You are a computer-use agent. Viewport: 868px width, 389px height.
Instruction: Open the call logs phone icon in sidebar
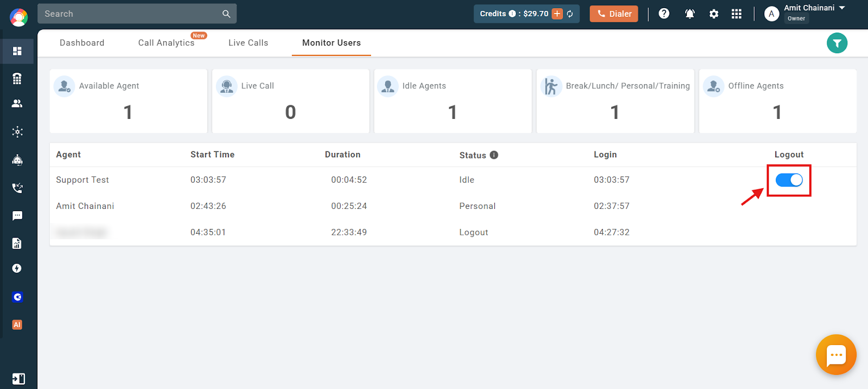[x=17, y=188]
